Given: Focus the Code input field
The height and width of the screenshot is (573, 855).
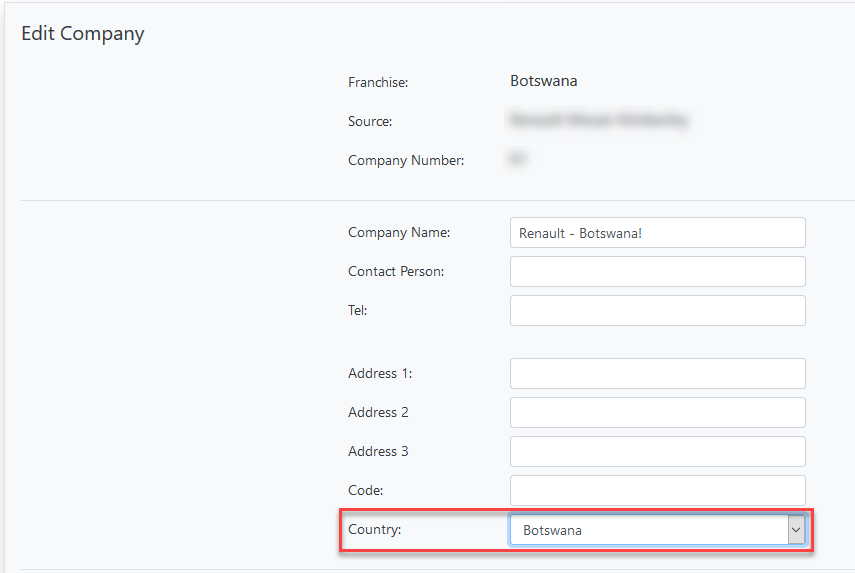Looking at the screenshot, I should (658, 491).
